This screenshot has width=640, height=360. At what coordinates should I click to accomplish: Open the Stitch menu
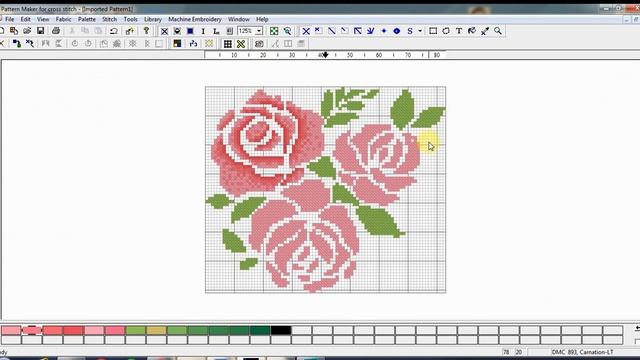coord(109,19)
